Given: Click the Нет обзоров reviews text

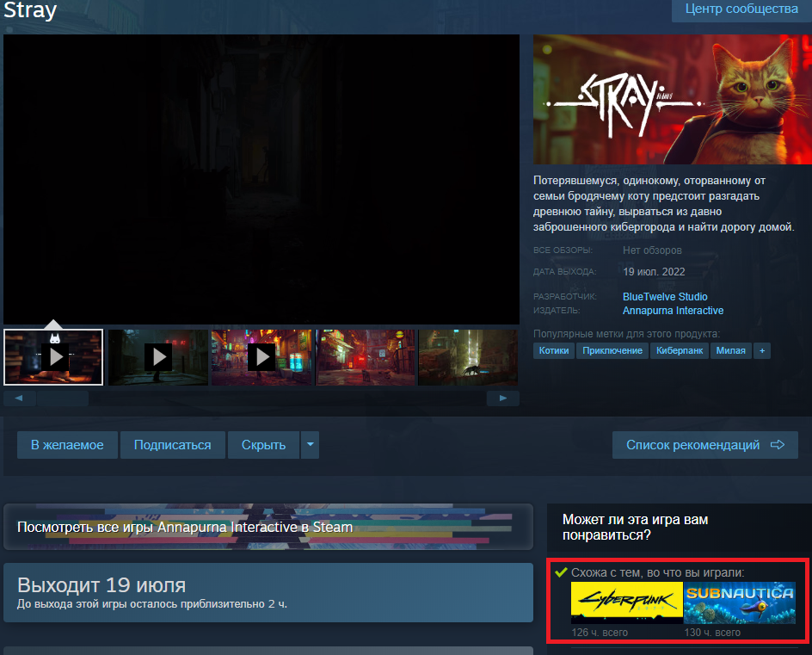Looking at the screenshot, I should pyautogui.click(x=652, y=250).
